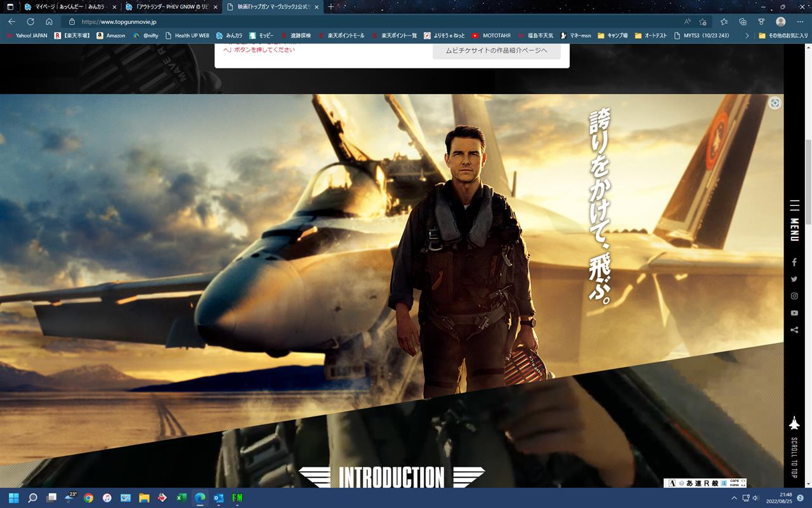Close the 'マイページ' tab
The width and height of the screenshot is (812, 508).
click(x=114, y=7)
